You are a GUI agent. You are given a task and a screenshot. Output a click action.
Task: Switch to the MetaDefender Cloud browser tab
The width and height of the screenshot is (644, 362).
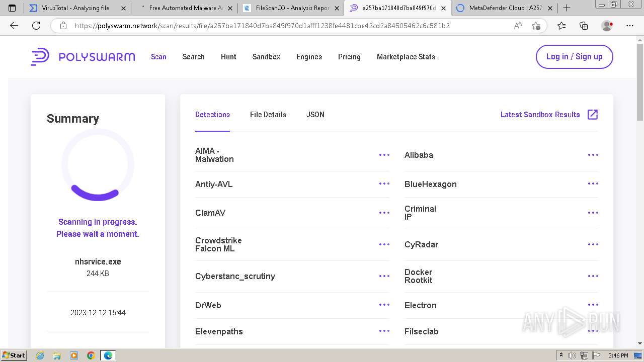pyautogui.click(x=504, y=8)
